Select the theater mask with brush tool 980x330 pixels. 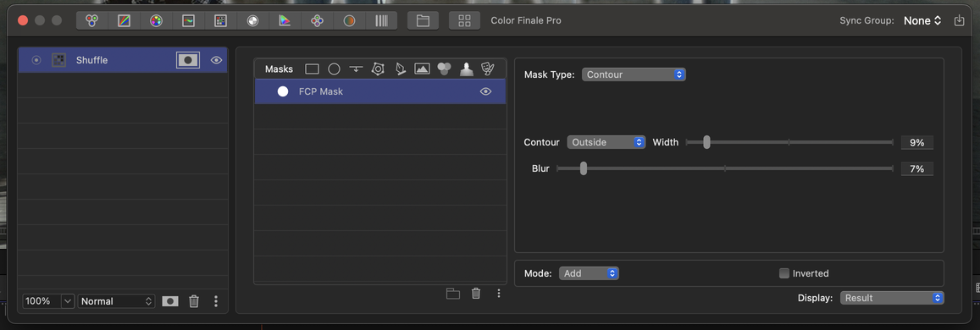[488, 69]
